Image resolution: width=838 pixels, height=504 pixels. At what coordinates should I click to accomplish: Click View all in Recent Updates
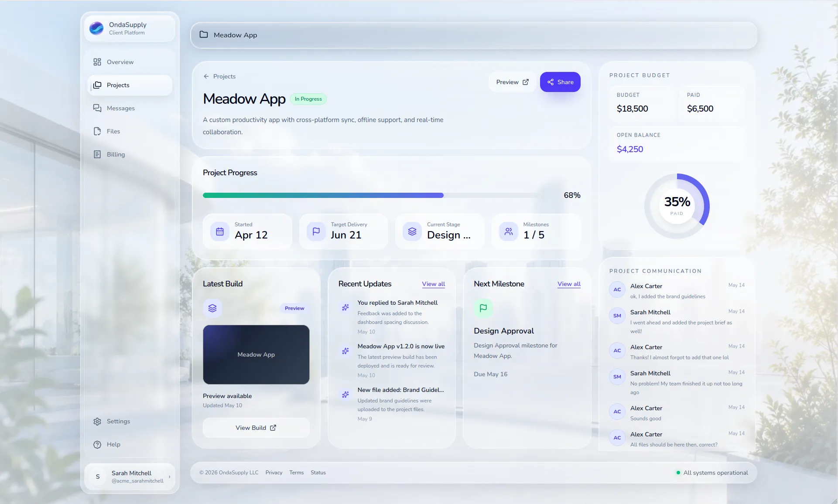[434, 284]
